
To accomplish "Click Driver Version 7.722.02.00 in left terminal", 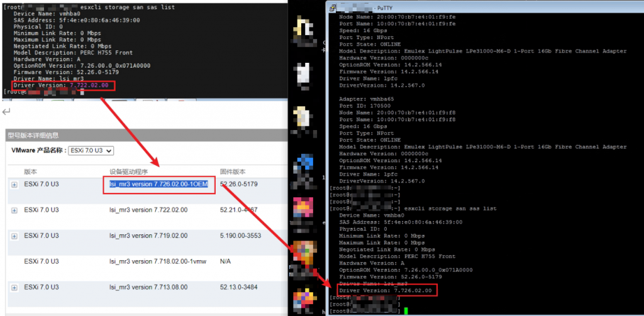I will 61,85.
